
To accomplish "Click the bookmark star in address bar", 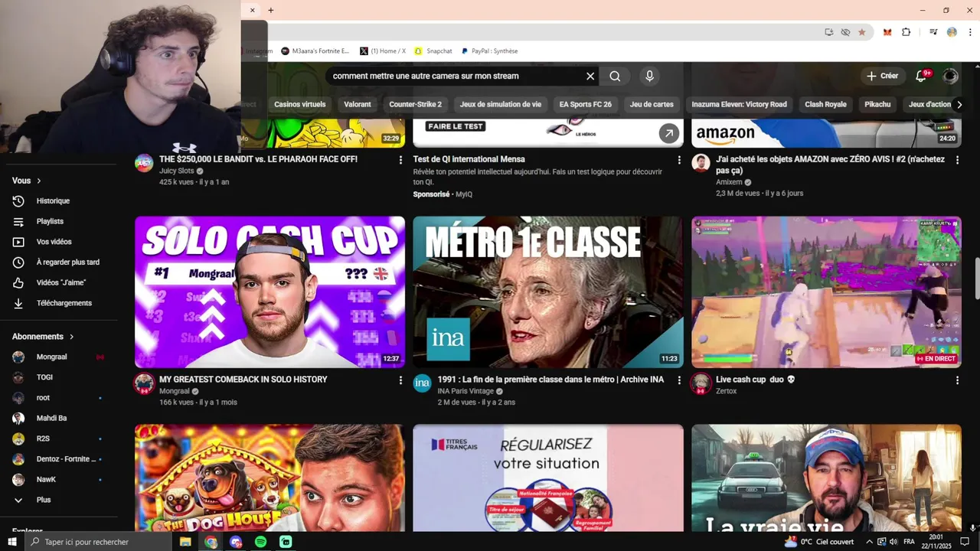I will 862,32.
